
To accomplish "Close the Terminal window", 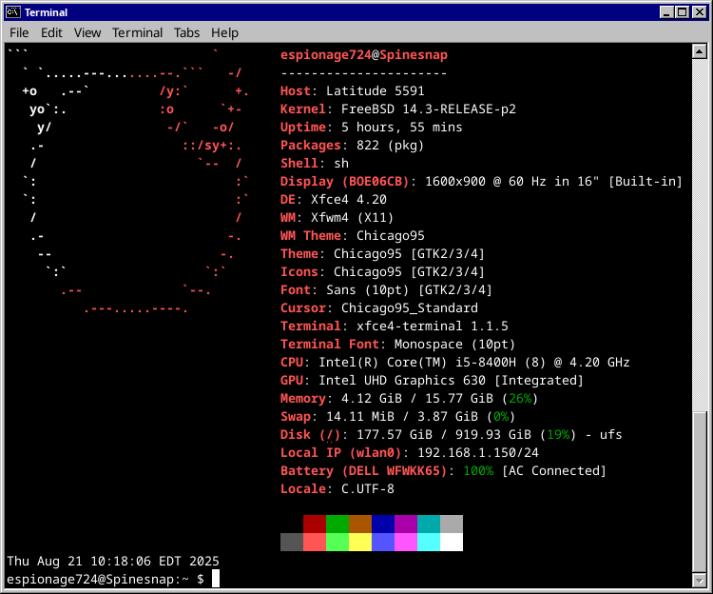I will point(699,12).
